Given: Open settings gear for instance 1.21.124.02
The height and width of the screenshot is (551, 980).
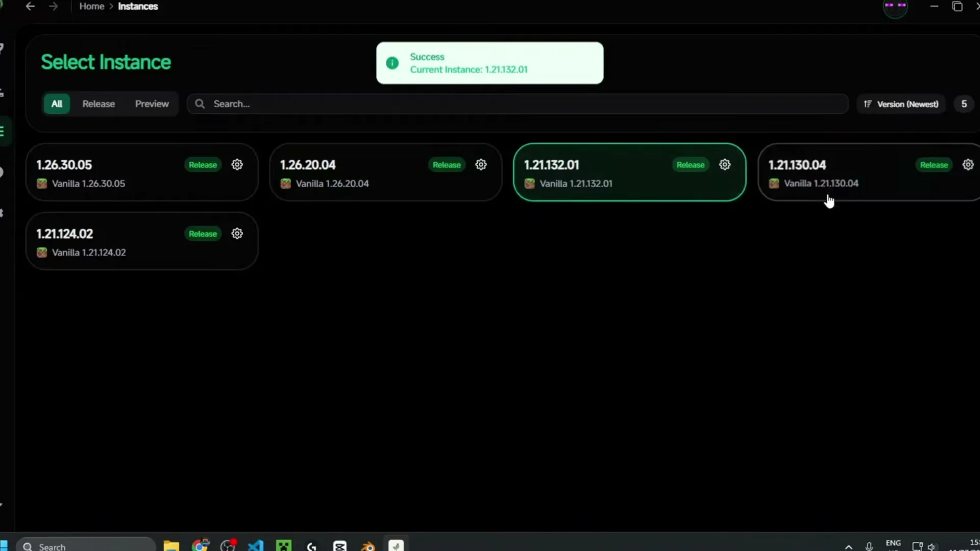Looking at the screenshot, I should click(237, 234).
